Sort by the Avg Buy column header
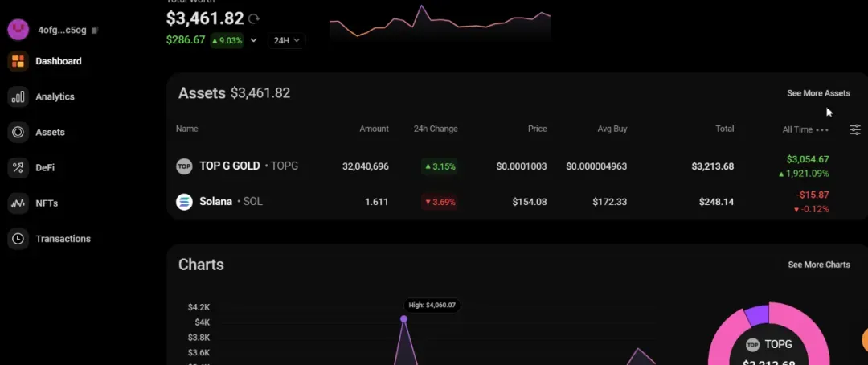The height and width of the screenshot is (365, 868). (612, 129)
